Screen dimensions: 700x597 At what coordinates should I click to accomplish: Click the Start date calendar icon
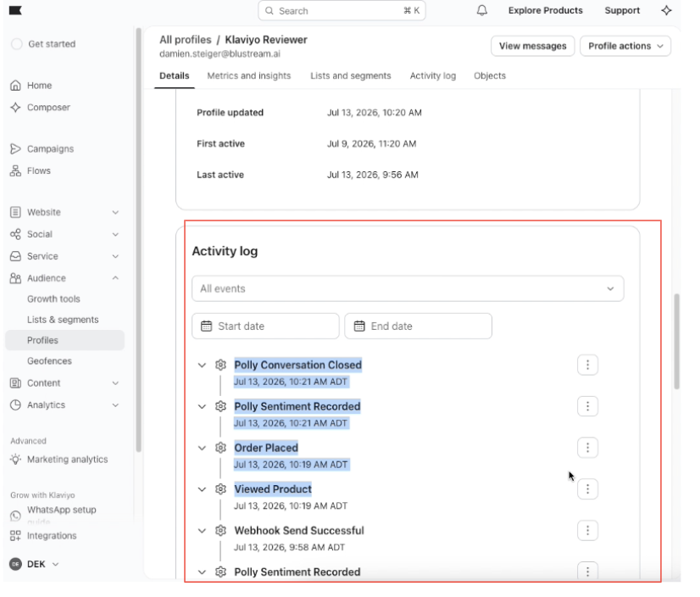[206, 326]
